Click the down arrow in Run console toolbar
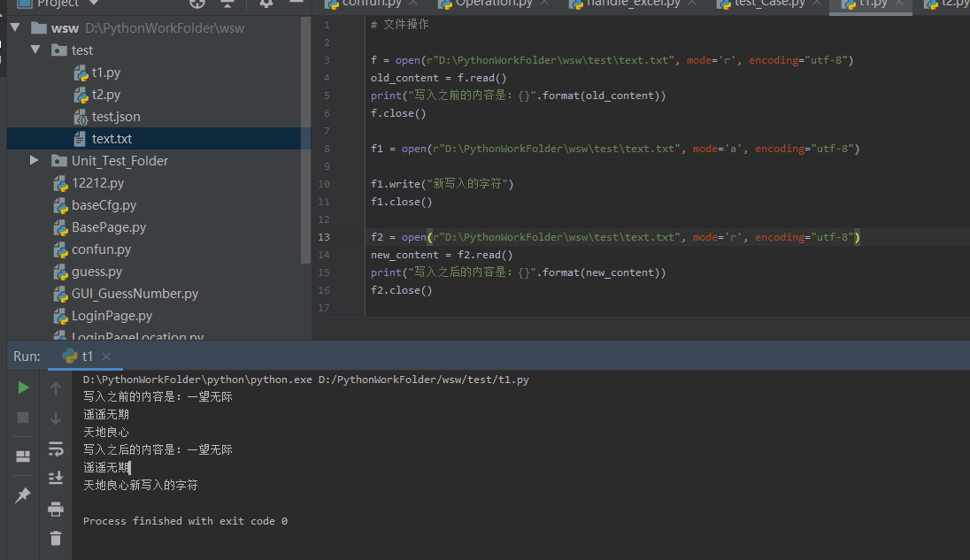Viewport: 970px width, 560px height. (x=56, y=418)
